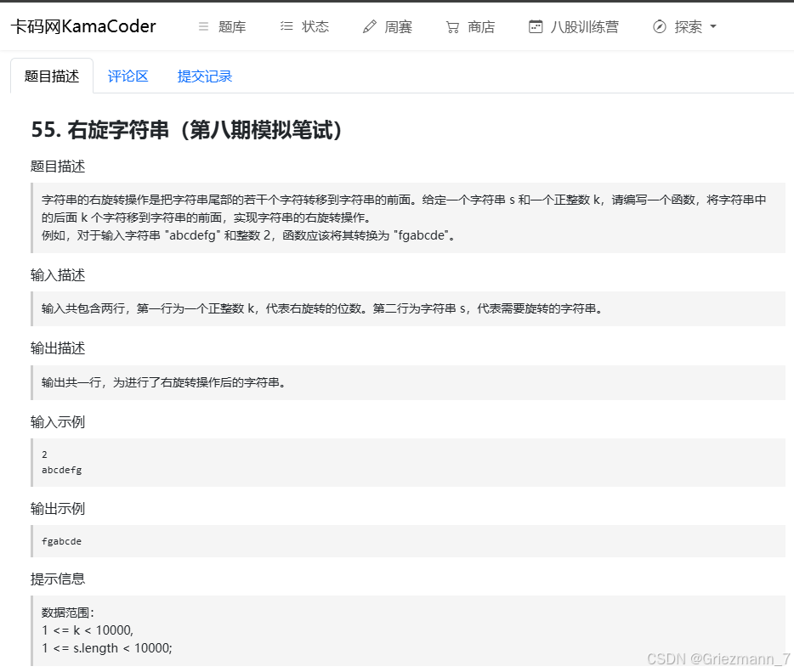Viewport: 794px width, 672px height.
Task: Open the 八股训练营 menu item
Action: click(585, 26)
